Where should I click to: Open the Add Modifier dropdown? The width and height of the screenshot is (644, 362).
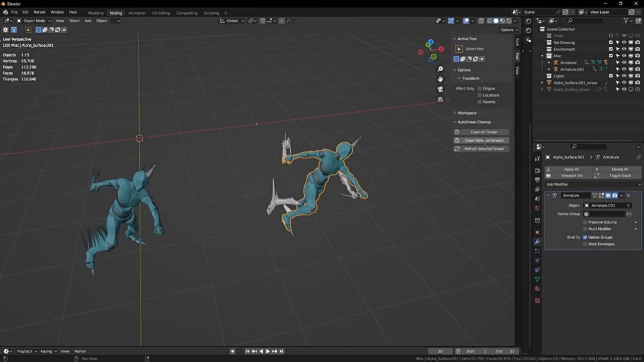593,184
